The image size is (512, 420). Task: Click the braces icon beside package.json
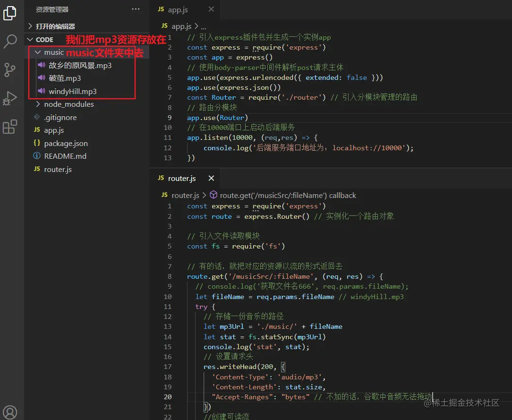pyautogui.click(x=37, y=143)
